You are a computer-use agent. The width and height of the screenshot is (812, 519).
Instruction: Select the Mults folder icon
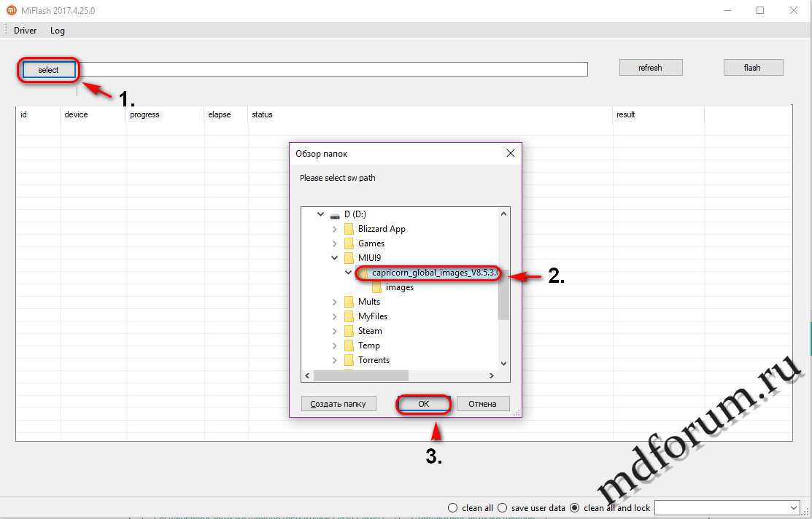[x=349, y=302]
